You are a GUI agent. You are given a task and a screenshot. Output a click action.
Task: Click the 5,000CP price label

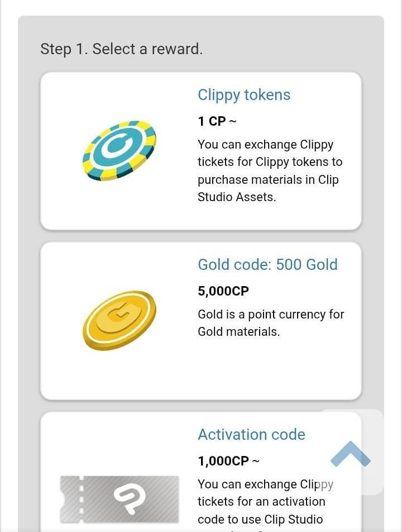coord(223,291)
